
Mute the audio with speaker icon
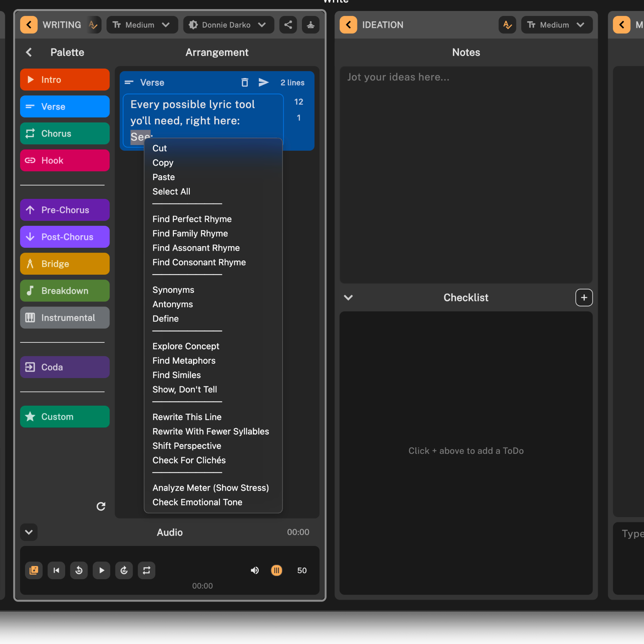point(255,571)
